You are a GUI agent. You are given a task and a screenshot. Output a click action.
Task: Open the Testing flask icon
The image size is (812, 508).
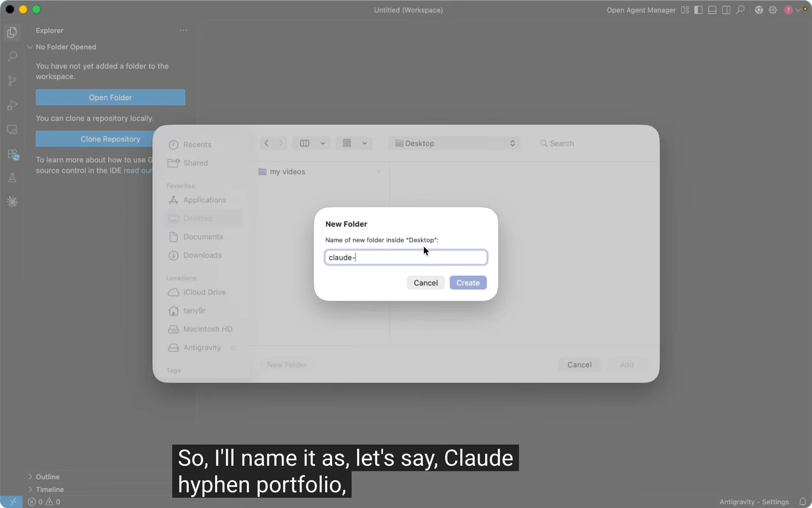[12, 178]
